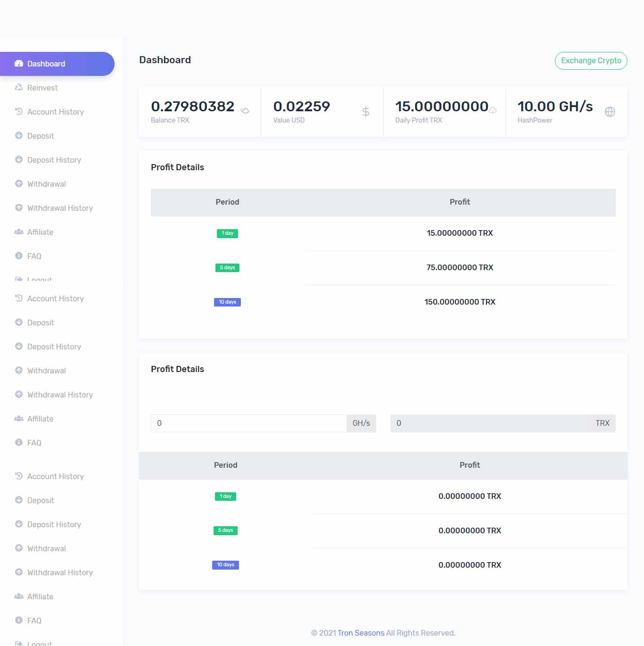The height and width of the screenshot is (646, 644).
Task: Click the Dashboard gauge icon in sidebar
Action: click(x=19, y=64)
